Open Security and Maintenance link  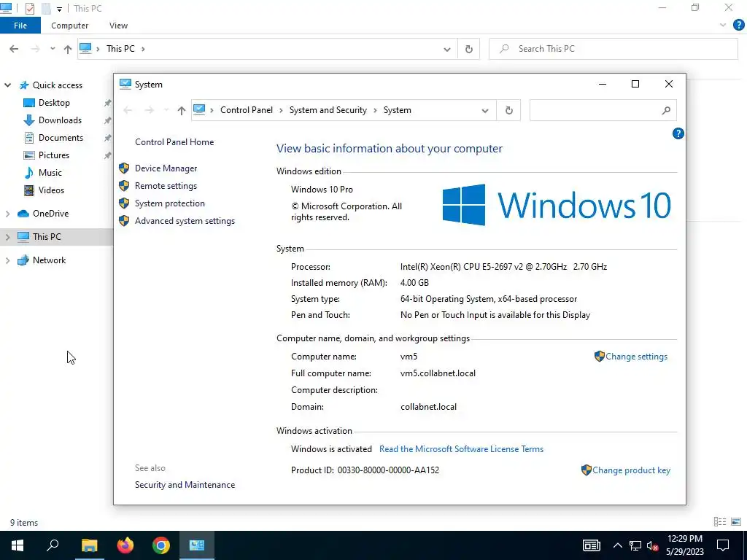tap(185, 485)
